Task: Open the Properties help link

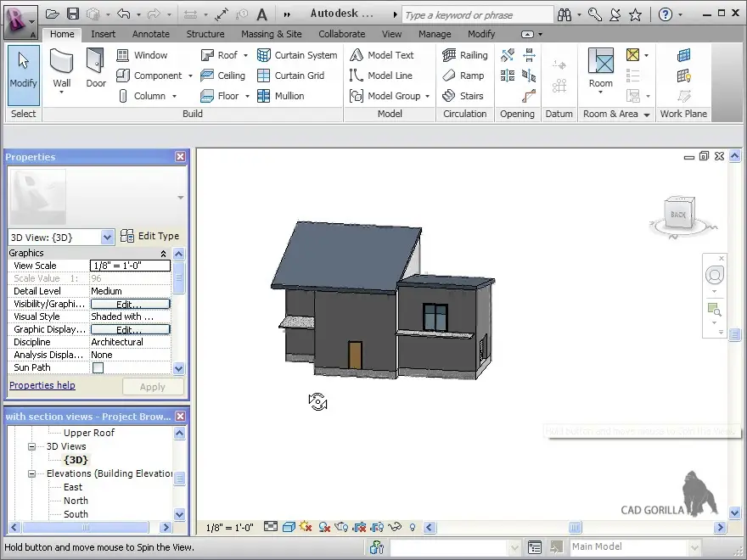Action: [x=42, y=385]
